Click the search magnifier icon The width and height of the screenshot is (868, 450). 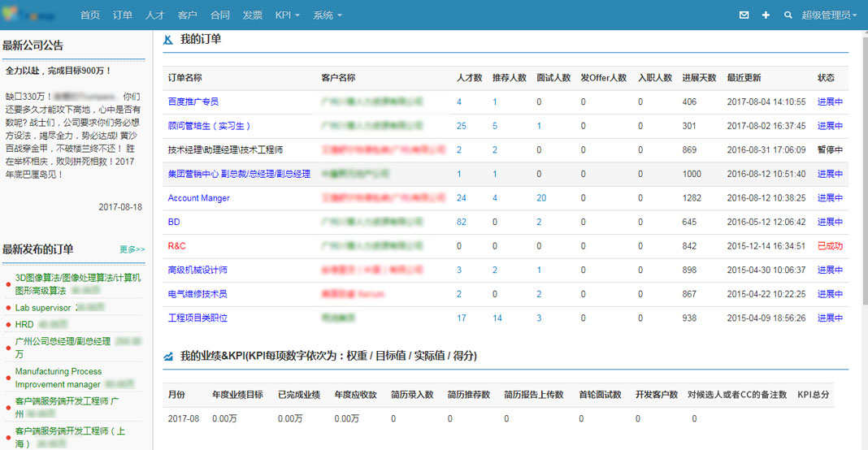point(788,15)
